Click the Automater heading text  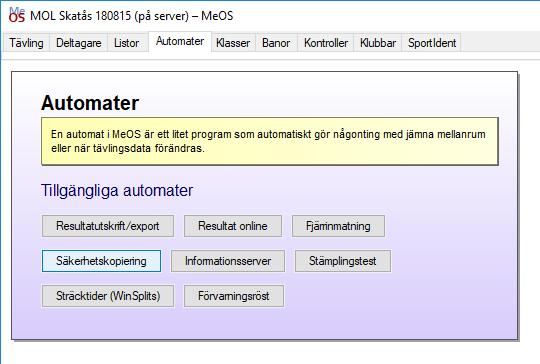click(90, 103)
